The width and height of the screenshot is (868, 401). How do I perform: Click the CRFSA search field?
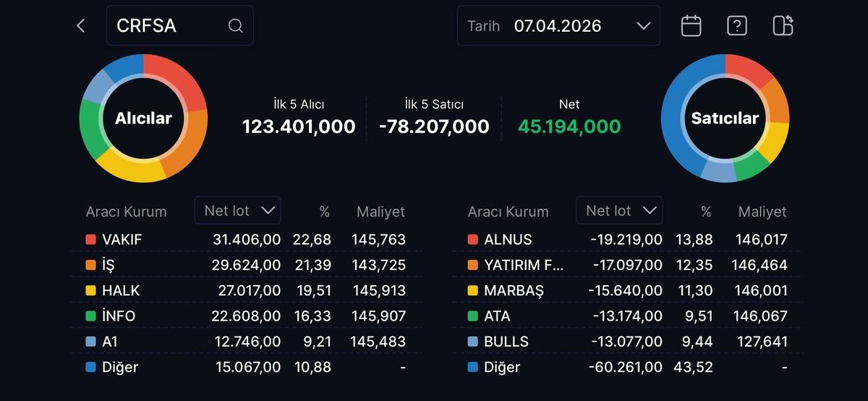pos(170,26)
